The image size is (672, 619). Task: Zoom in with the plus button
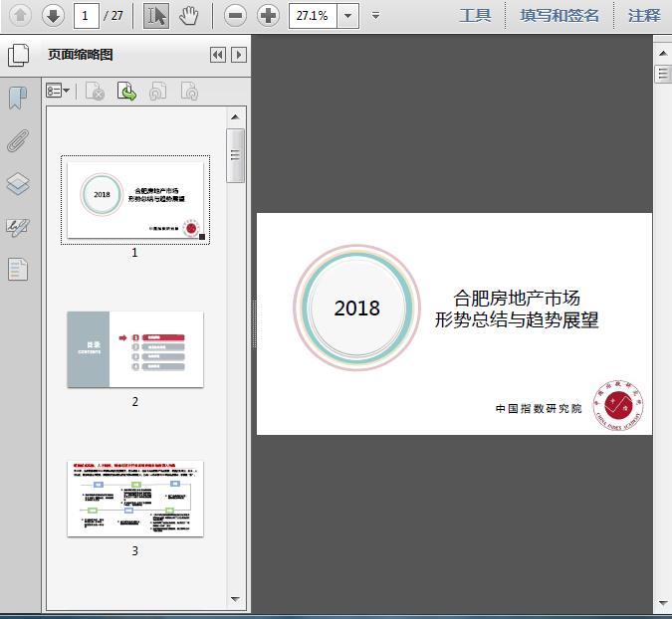268,16
